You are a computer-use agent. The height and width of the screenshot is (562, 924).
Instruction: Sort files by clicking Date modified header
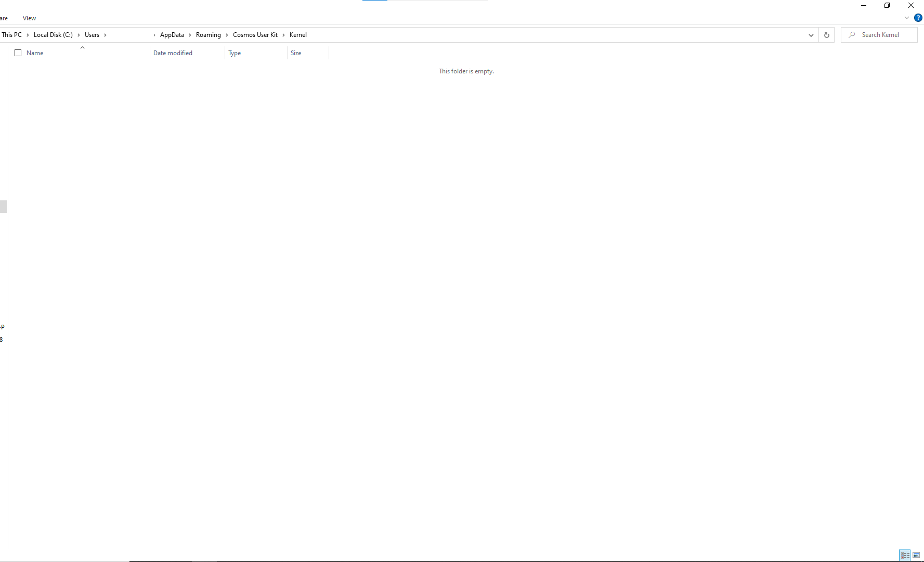[173, 53]
